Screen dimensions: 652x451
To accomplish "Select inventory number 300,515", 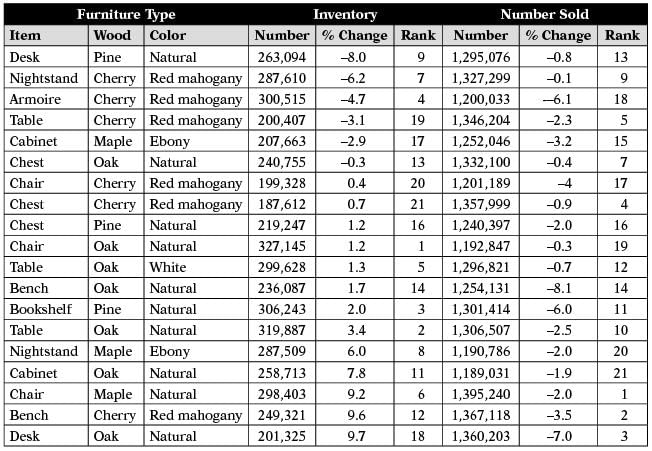I will (x=282, y=99).
